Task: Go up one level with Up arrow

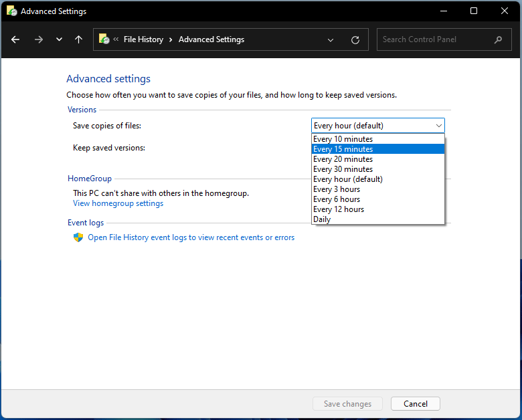Action: [x=78, y=39]
